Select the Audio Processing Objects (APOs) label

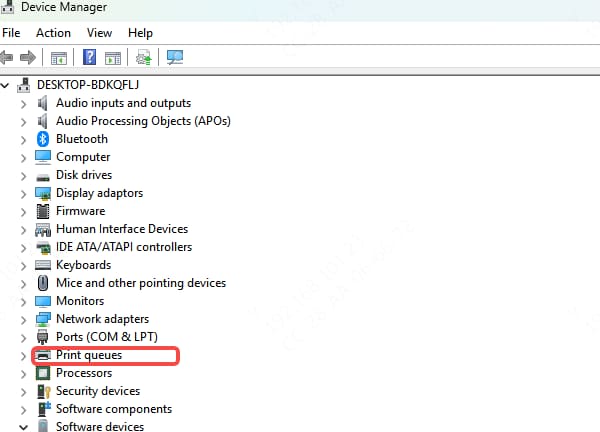click(x=143, y=121)
